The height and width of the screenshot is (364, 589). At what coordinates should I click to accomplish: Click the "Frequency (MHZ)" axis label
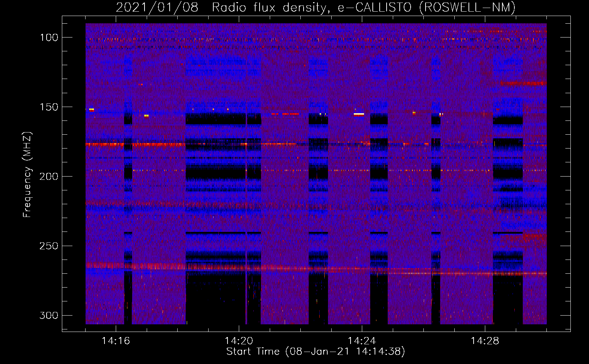click(x=27, y=174)
